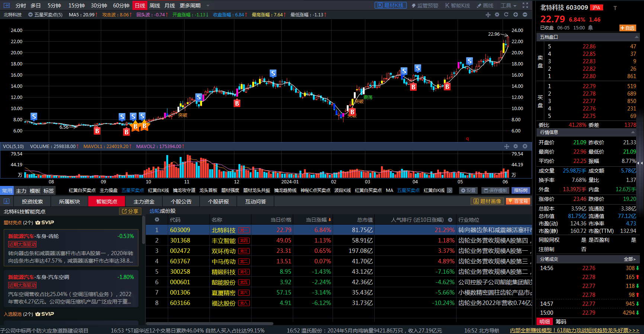
Task: Open 监管预警 lightning warning tool
Action: click(x=424, y=6)
